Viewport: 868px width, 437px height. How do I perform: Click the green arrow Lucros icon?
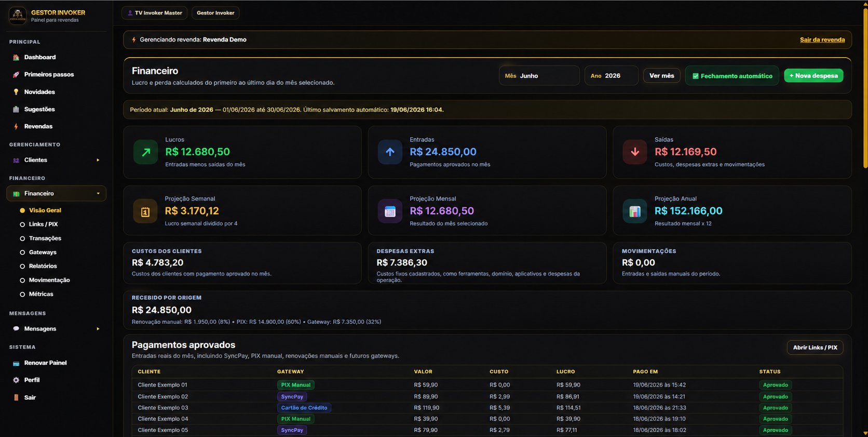coord(146,152)
